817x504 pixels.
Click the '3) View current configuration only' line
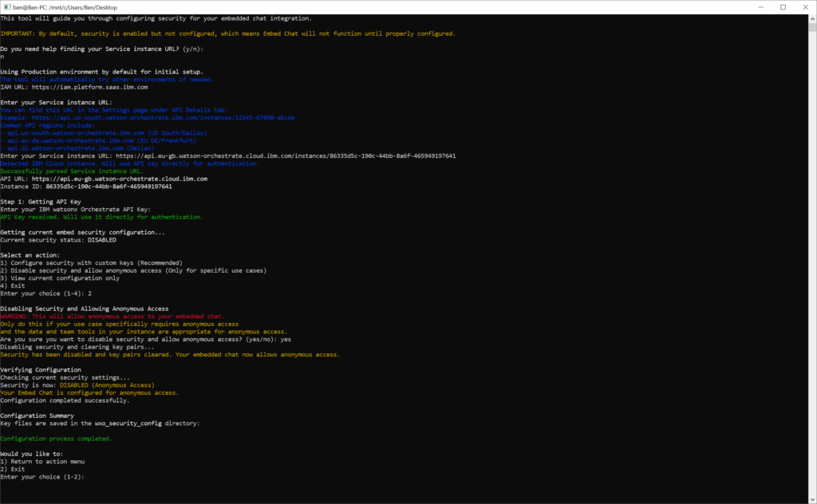click(x=60, y=278)
